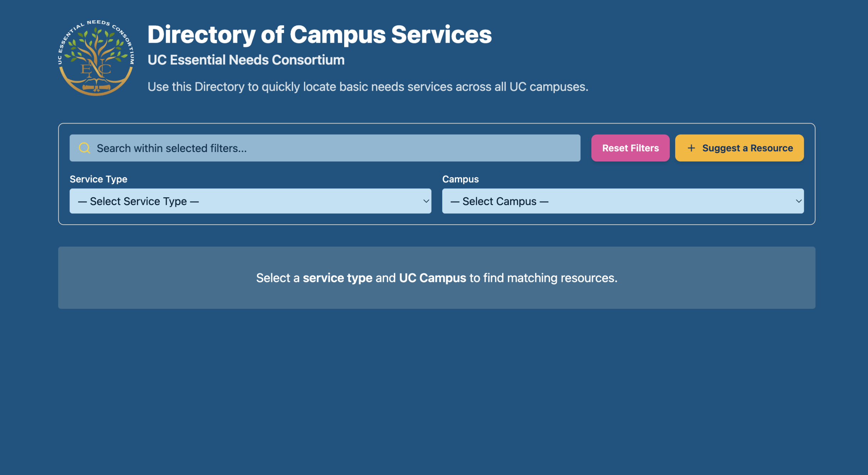868x475 pixels.
Task: Click the Directory of Campus Services heading
Action: [320, 34]
